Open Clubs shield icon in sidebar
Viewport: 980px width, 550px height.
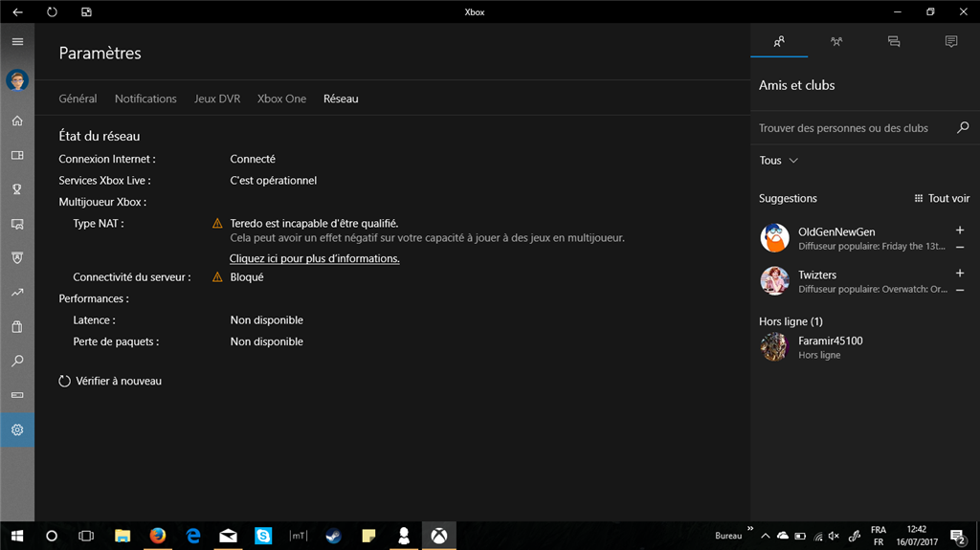point(17,258)
